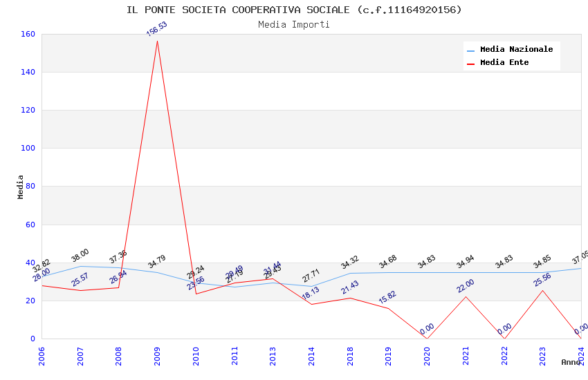Click the 2011 year label
This screenshot has height=380, width=588.
coord(235,356)
